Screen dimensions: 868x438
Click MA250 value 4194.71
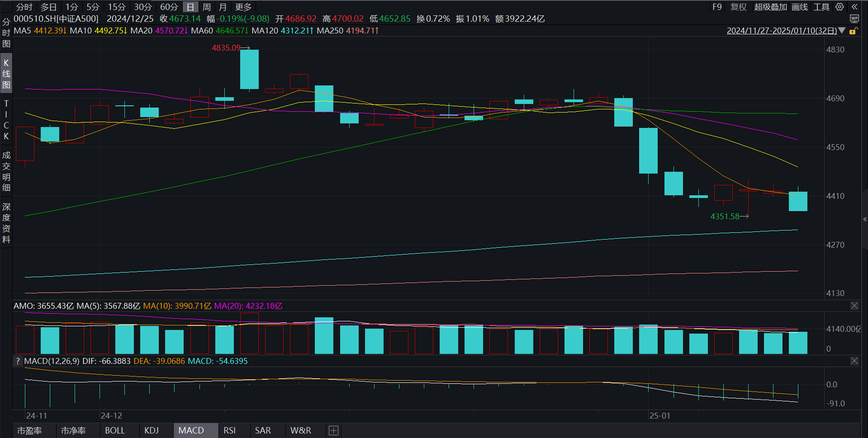[362, 31]
